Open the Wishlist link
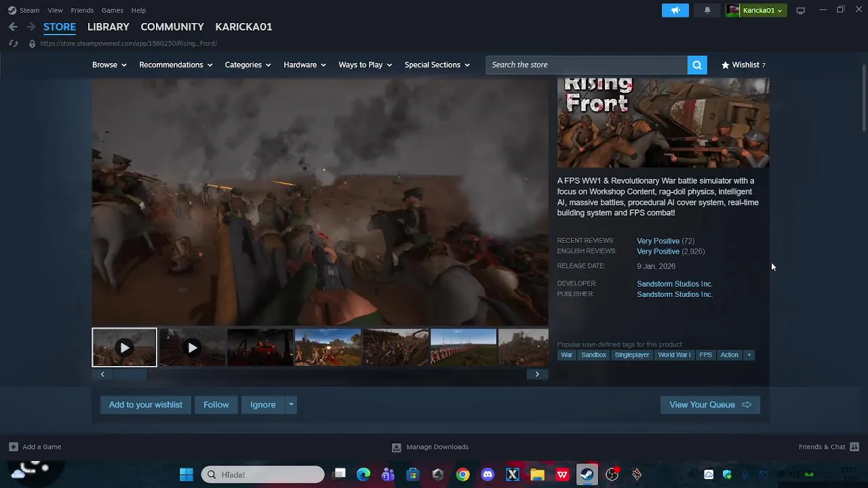Viewport: 868px width, 488px height. pos(744,65)
